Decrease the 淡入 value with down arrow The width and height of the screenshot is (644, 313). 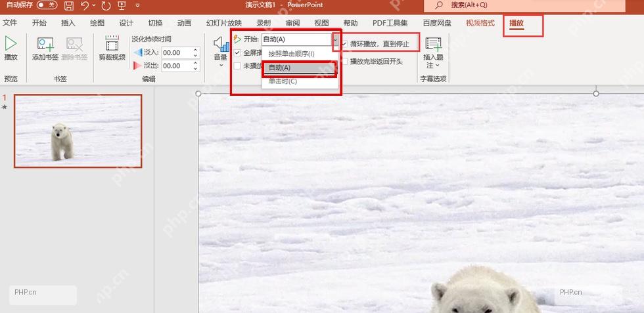pos(196,55)
